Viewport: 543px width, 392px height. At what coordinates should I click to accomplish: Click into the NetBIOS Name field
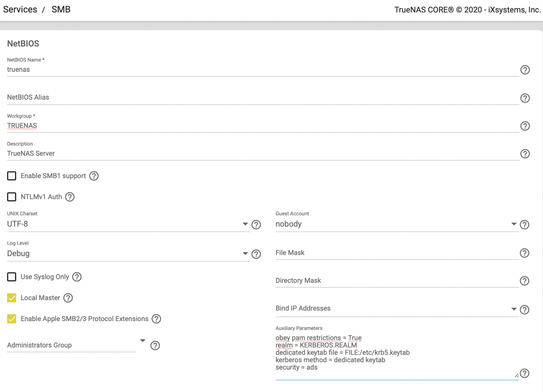pyautogui.click(x=263, y=70)
